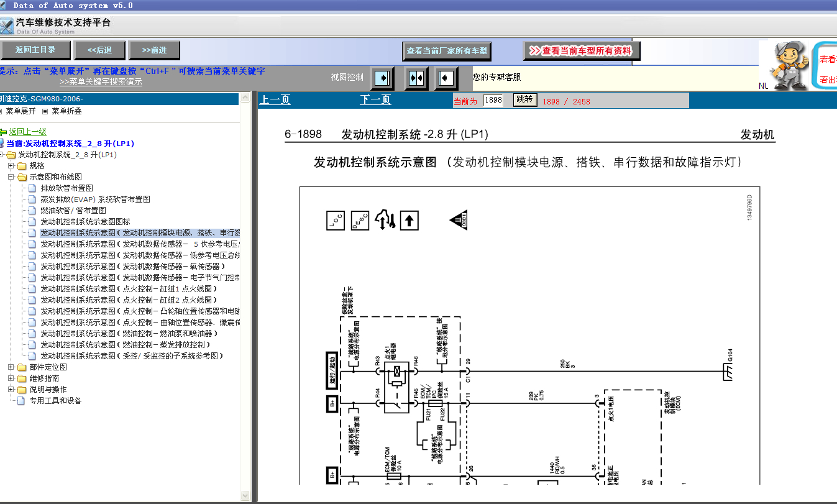837x504 pixels.
Task: Click the 规格 folder icon
Action: 22,166
